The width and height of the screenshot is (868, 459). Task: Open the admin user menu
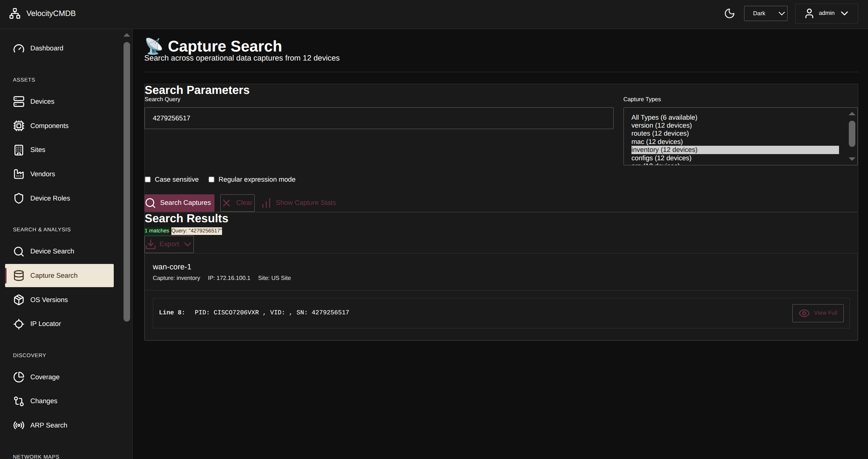826,13
